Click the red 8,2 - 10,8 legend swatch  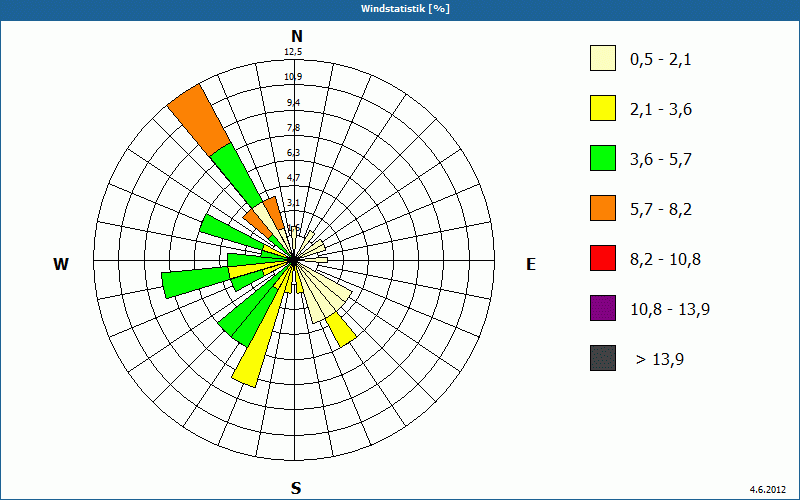(603, 258)
